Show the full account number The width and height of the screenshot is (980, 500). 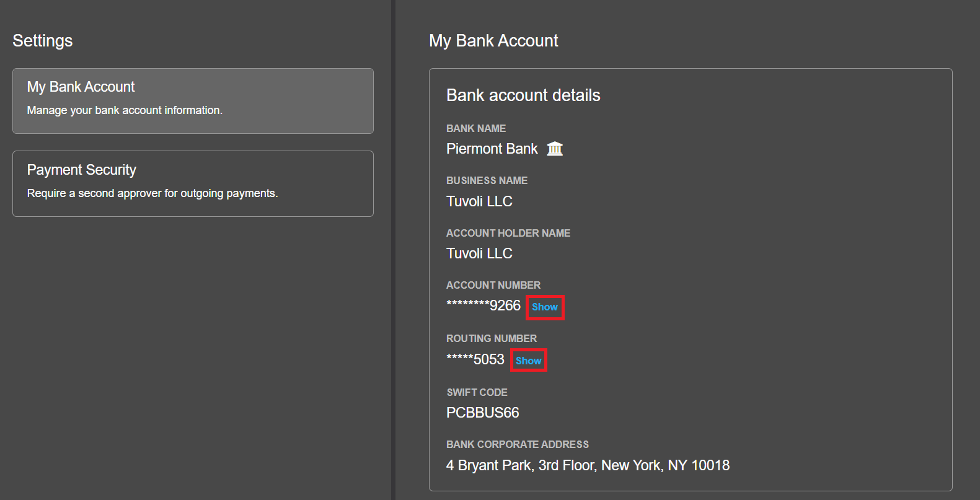[545, 307]
